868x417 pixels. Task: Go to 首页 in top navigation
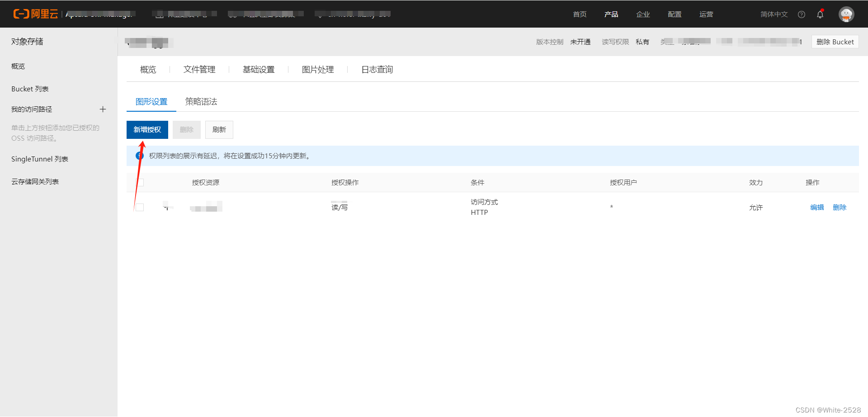click(580, 14)
